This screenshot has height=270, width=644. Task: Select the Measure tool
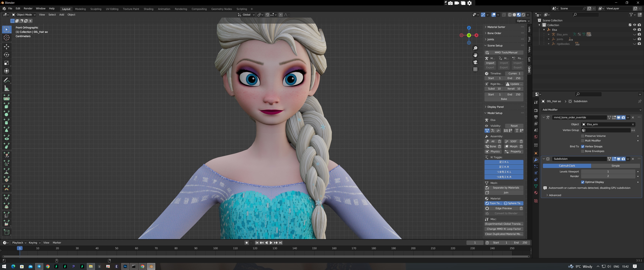(7, 88)
